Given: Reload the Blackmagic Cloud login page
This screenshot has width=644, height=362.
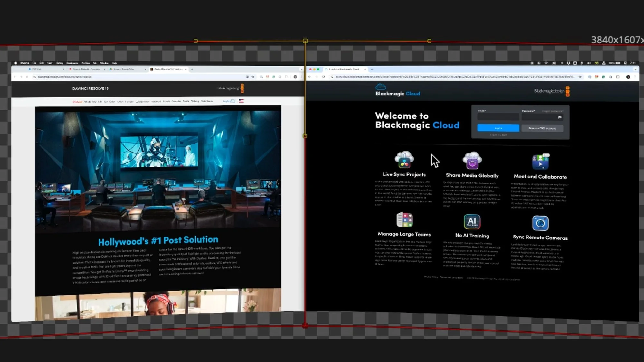Looking at the screenshot, I should coord(323,77).
